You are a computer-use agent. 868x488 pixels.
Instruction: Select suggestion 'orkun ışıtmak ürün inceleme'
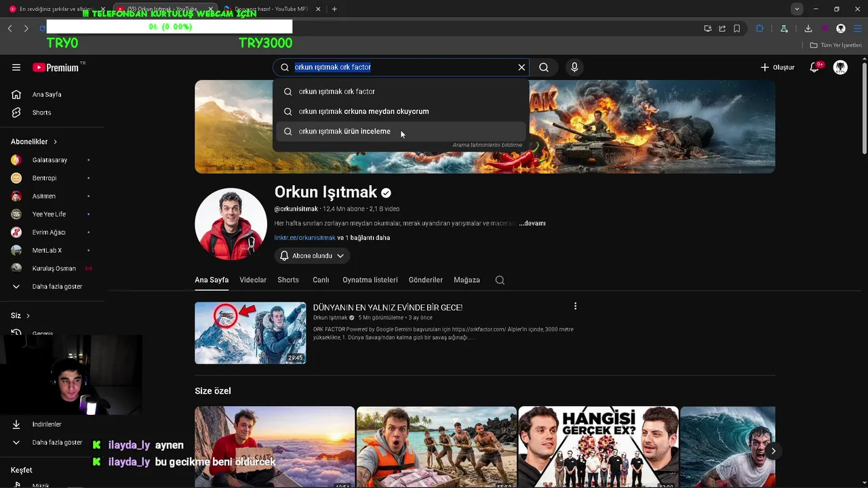(x=401, y=131)
